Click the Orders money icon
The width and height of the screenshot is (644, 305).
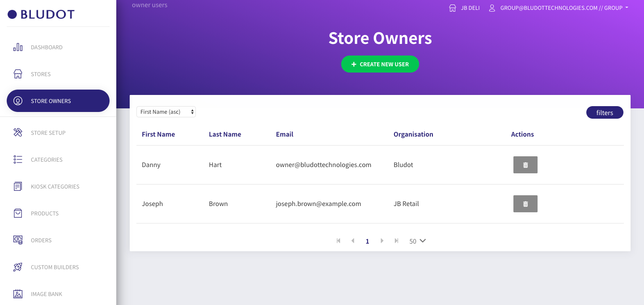point(18,240)
